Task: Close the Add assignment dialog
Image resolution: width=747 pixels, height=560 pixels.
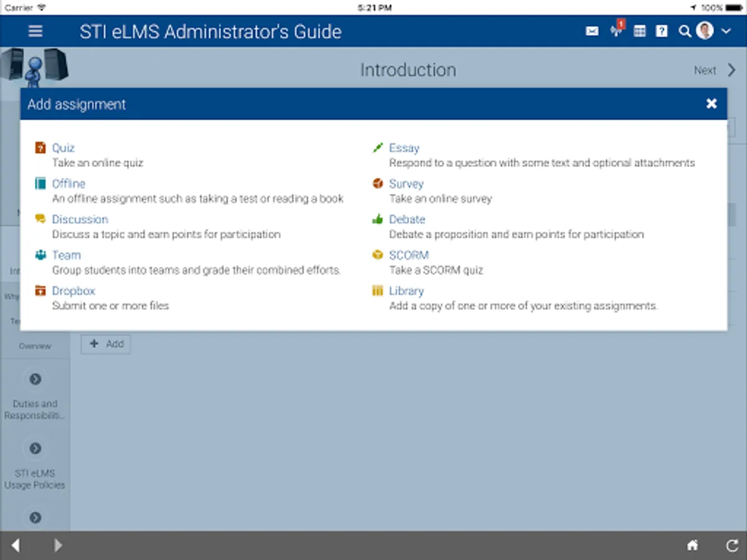Action: click(x=712, y=104)
